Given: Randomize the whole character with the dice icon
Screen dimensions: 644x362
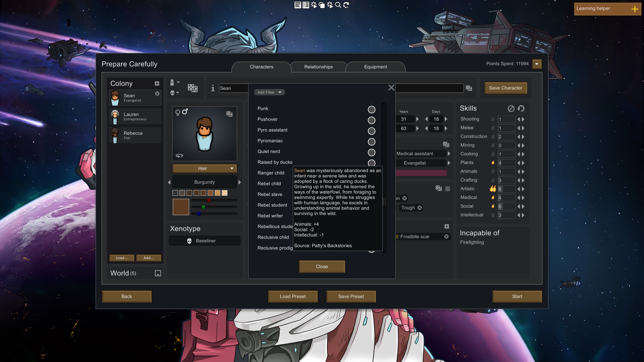Looking at the screenshot, I should pyautogui.click(x=193, y=88).
